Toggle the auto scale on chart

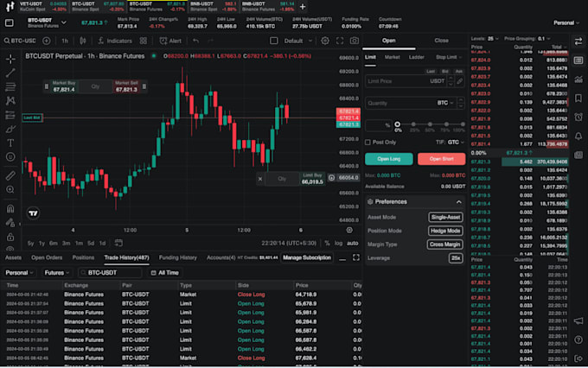coord(352,244)
